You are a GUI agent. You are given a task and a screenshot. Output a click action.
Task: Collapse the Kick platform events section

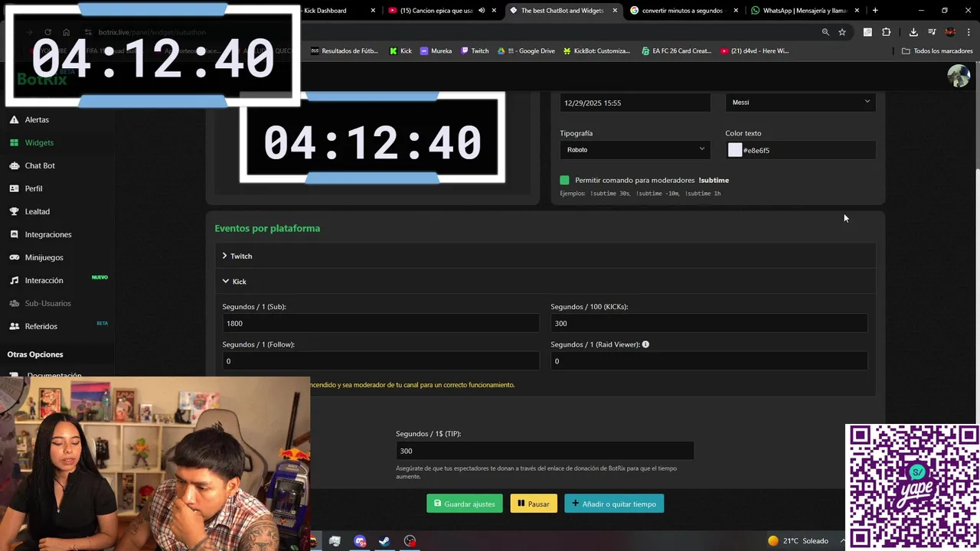point(545,282)
